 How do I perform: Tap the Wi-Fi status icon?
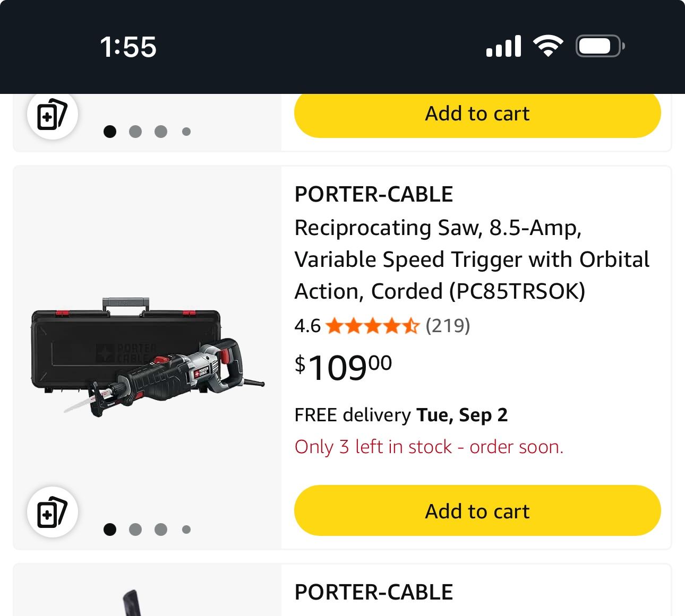tap(549, 46)
